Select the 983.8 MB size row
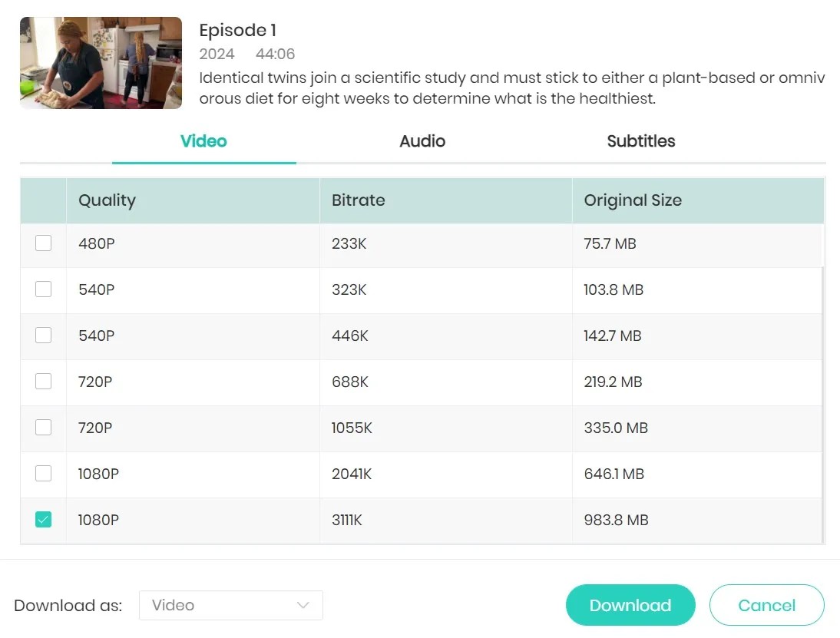Viewport: 840px width, 638px height. pos(616,520)
